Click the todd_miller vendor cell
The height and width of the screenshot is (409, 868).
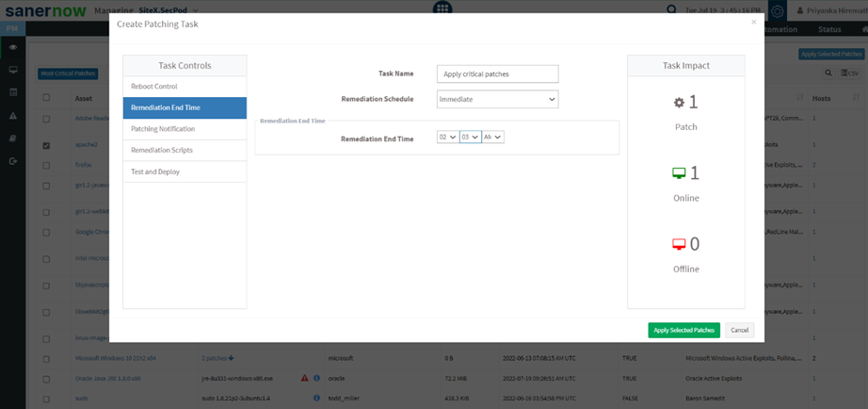[x=343, y=399]
